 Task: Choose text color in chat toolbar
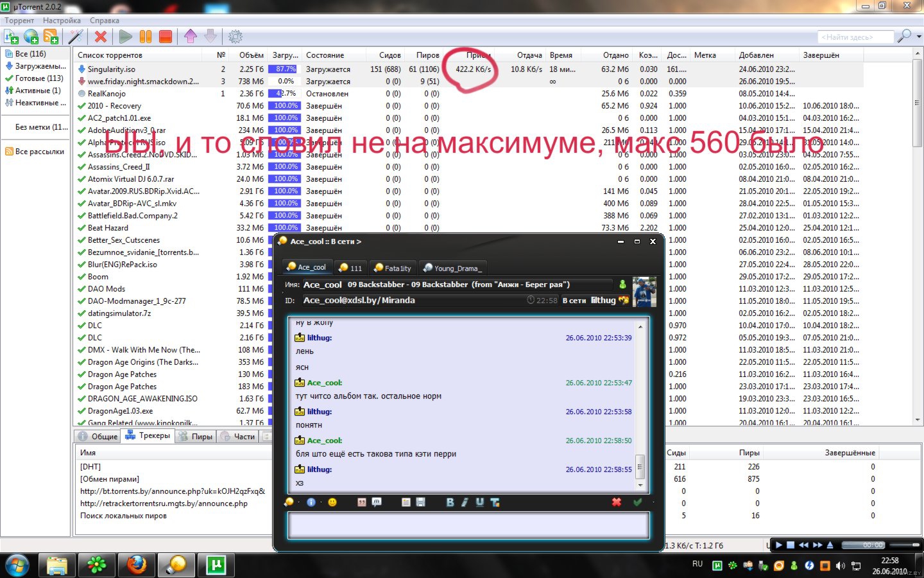pyautogui.click(x=495, y=502)
